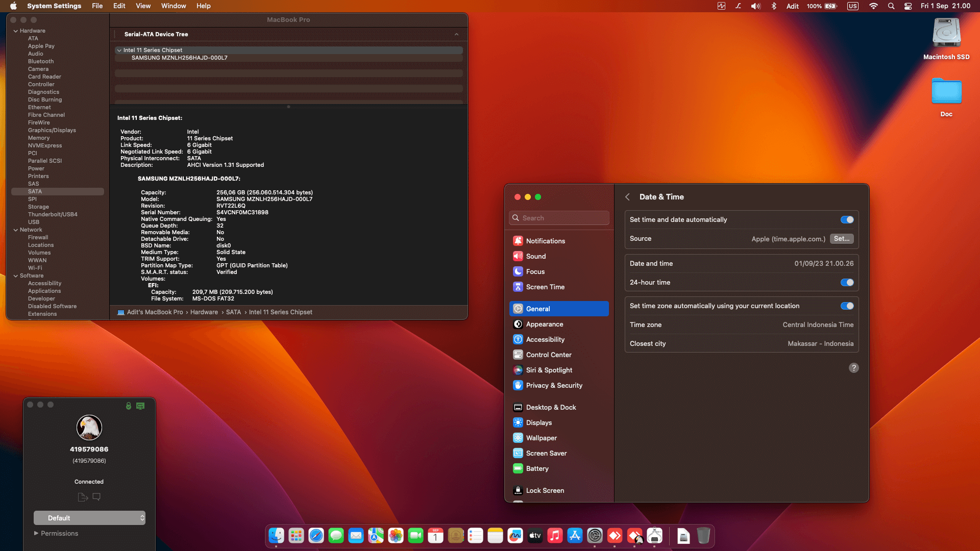Open the View menu in menu bar
This screenshot has height=551, width=980.
pyautogui.click(x=143, y=6)
